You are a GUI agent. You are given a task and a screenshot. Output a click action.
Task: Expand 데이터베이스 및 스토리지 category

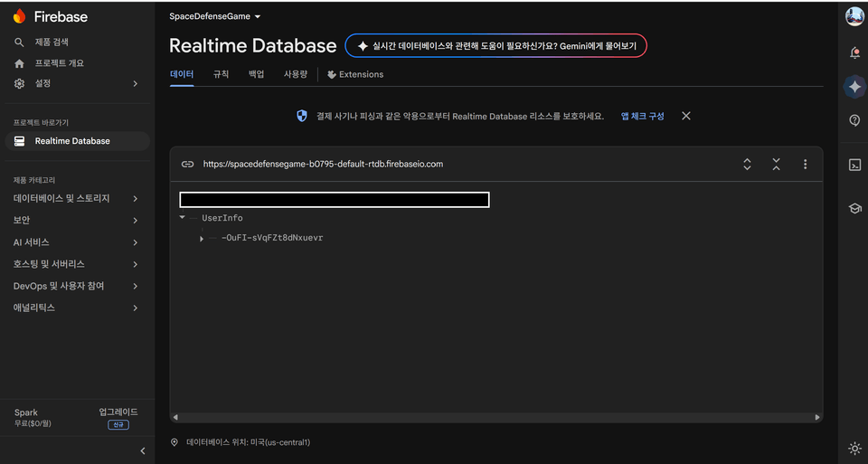coord(75,198)
